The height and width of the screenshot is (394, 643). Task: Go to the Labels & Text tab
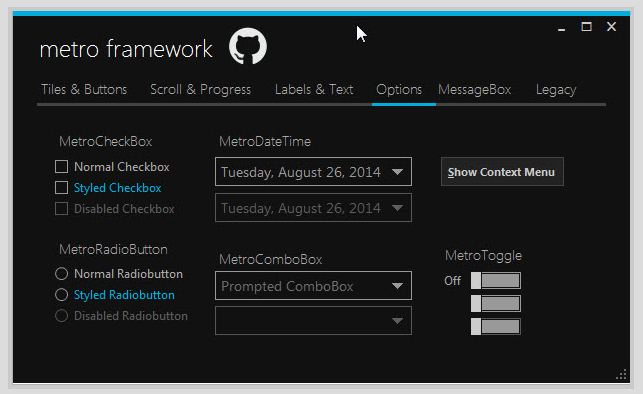[x=314, y=89]
